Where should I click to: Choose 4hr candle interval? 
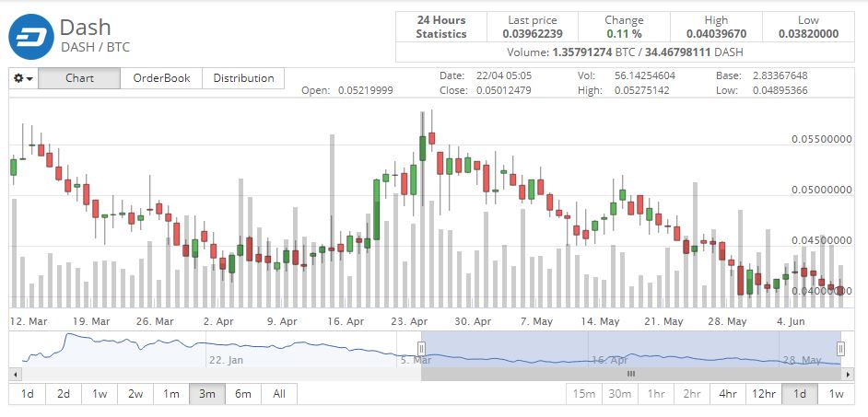click(728, 394)
